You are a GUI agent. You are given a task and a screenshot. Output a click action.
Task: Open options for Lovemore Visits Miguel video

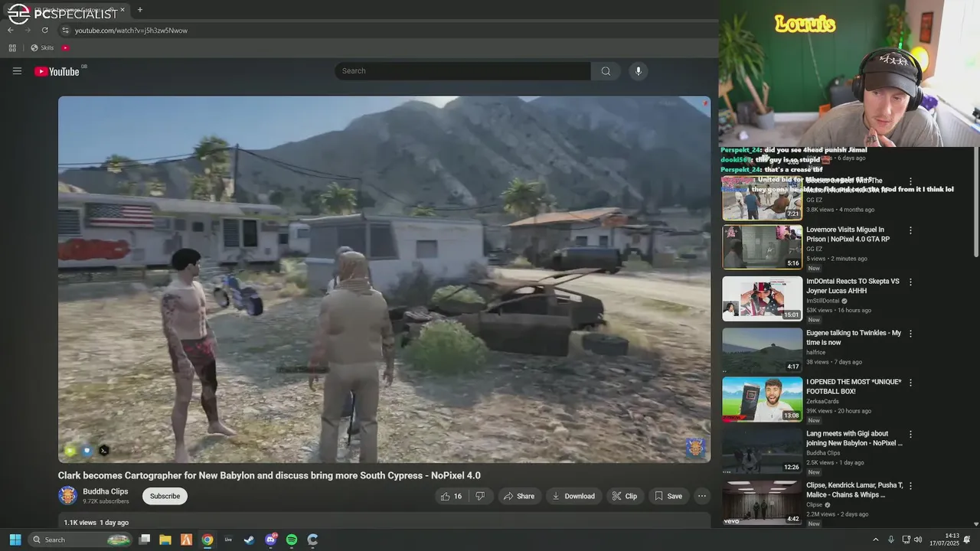click(910, 230)
